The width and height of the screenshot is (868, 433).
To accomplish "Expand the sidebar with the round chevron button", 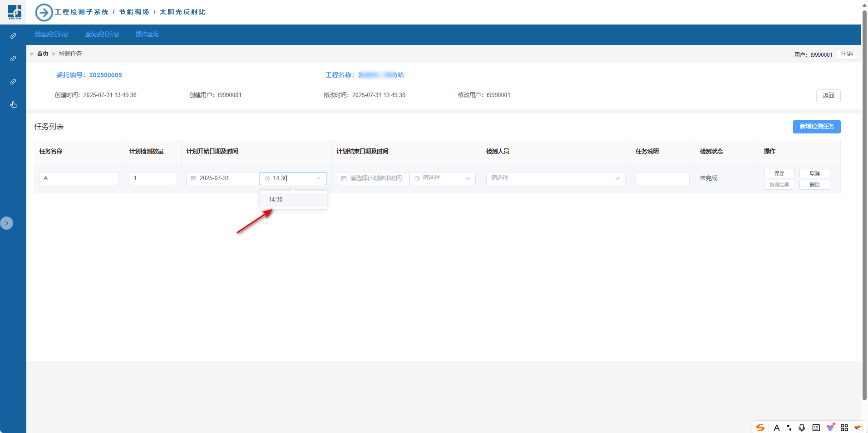I will click(x=6, y=223).
